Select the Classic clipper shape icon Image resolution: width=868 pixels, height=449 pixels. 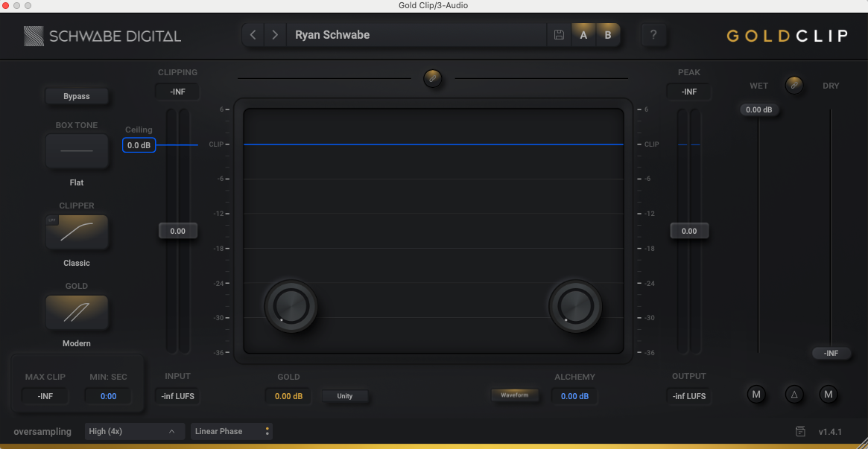(x=77, y=232)
